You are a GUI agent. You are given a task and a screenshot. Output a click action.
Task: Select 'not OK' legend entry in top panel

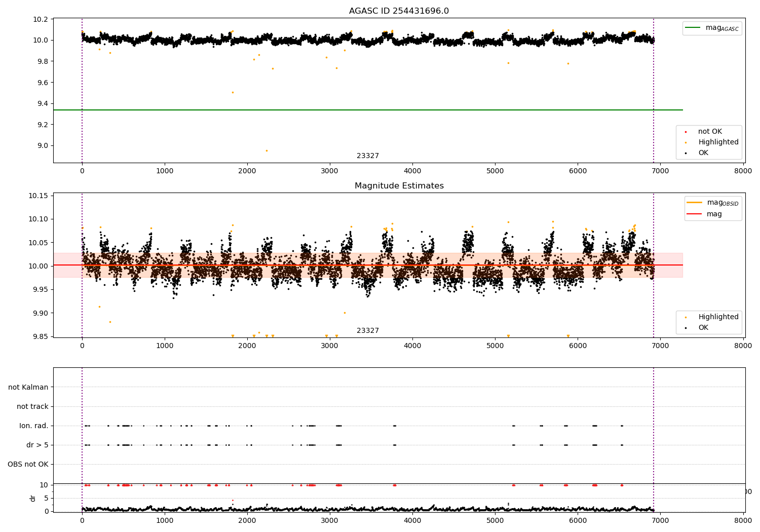click(x=710, y=132)
